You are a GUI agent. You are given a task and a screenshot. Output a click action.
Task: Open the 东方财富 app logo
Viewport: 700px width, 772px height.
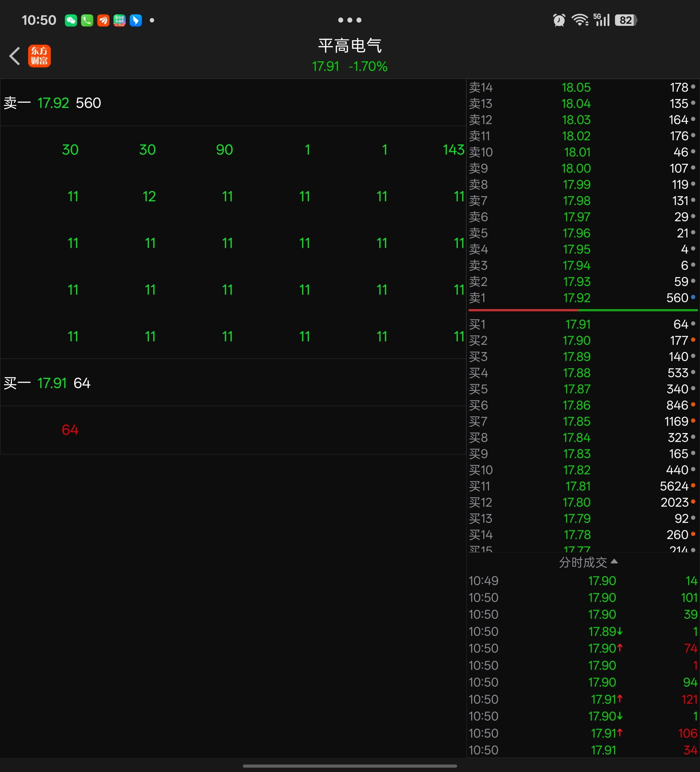coord(39,56)
